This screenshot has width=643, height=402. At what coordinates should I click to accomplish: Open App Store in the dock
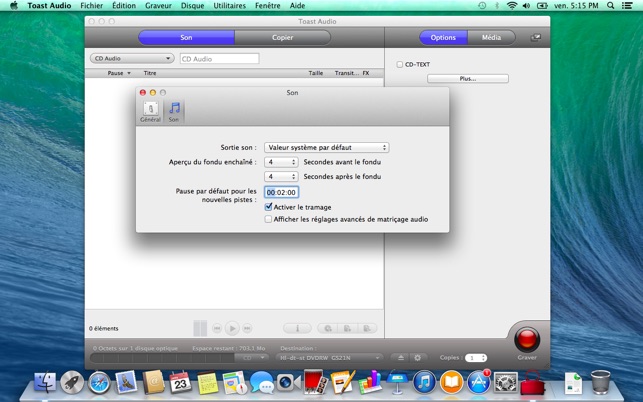(x=478, y=382)
